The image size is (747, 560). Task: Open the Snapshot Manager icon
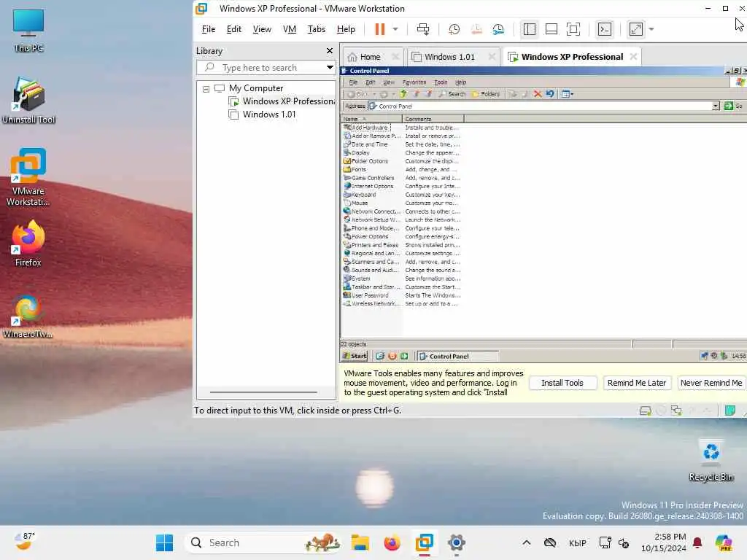[x=498, y=29]
